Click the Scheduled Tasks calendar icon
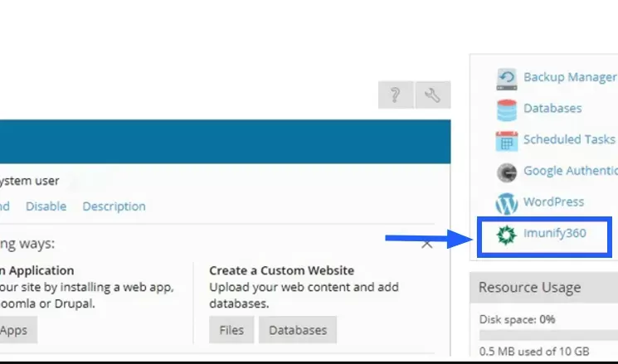 point(506,140)
